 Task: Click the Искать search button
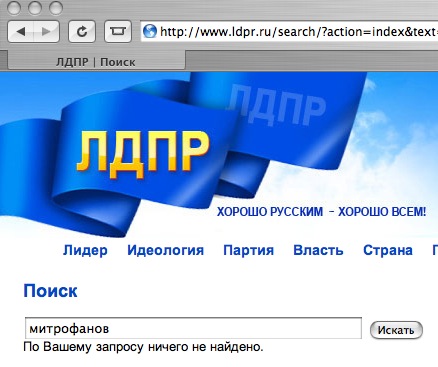[x=396, y=330]
